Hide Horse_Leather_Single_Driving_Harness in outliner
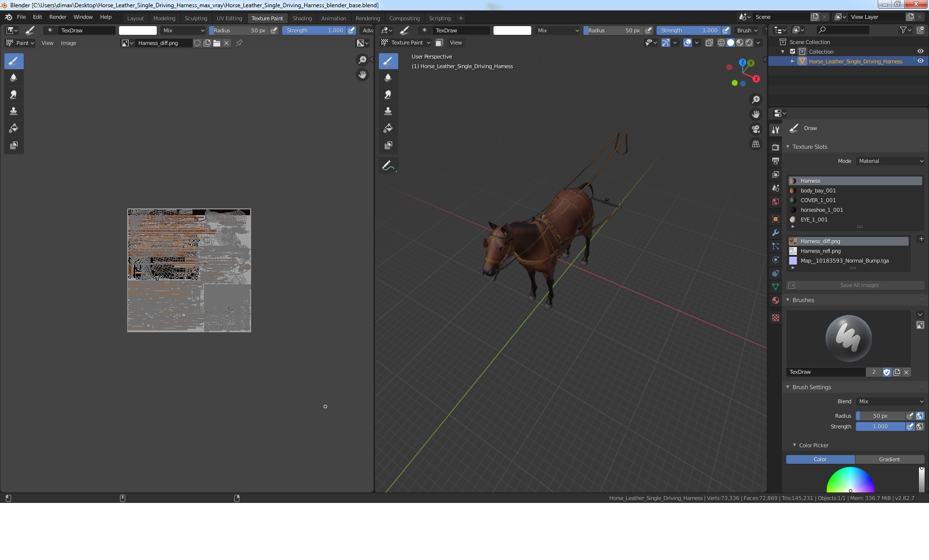This screenshot has height=560, width=929. tap(920, 61)
